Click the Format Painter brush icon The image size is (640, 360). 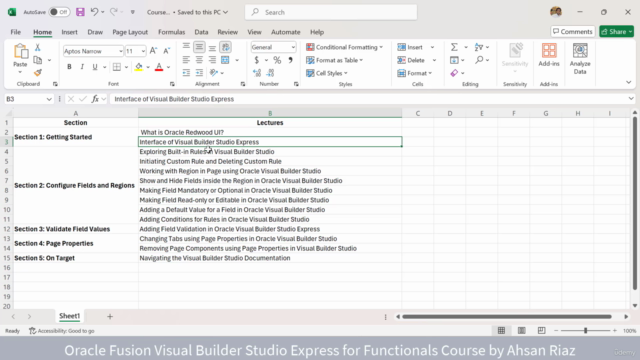pyautogui.click(x=38, y=73)
